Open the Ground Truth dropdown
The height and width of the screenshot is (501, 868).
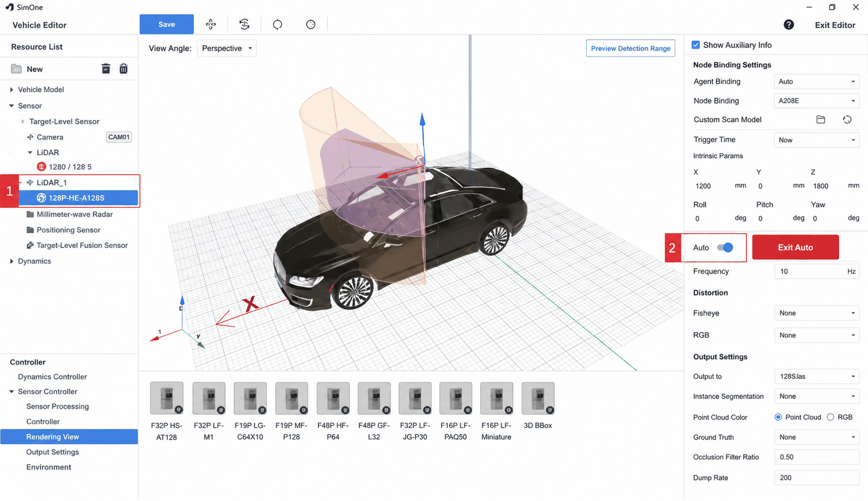817,437
